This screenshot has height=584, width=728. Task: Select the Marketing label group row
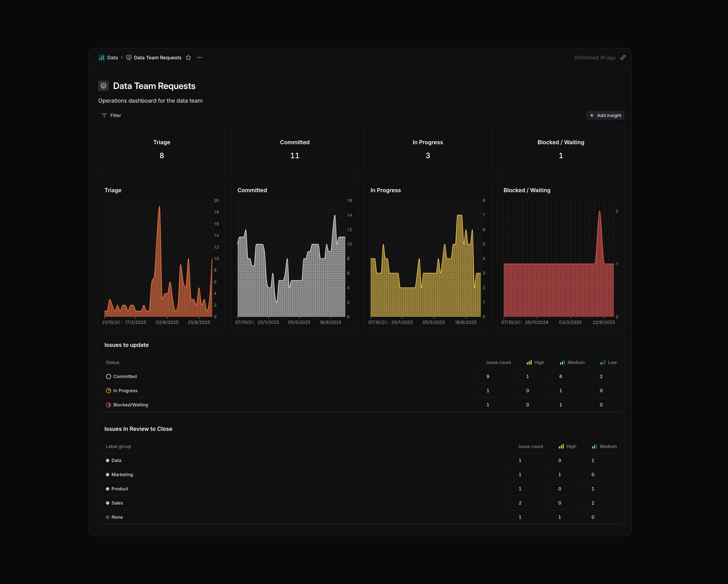pyautogui.click(x=122, y=474)
